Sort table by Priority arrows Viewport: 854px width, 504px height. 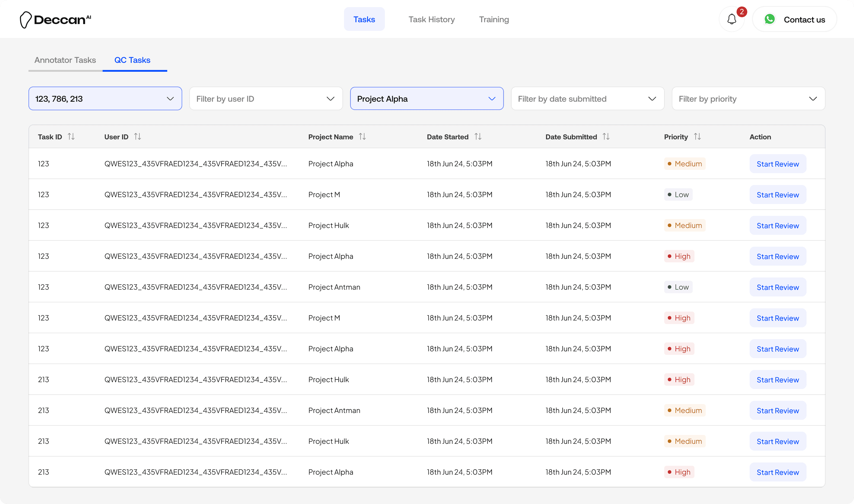click(x=697, y=137)
